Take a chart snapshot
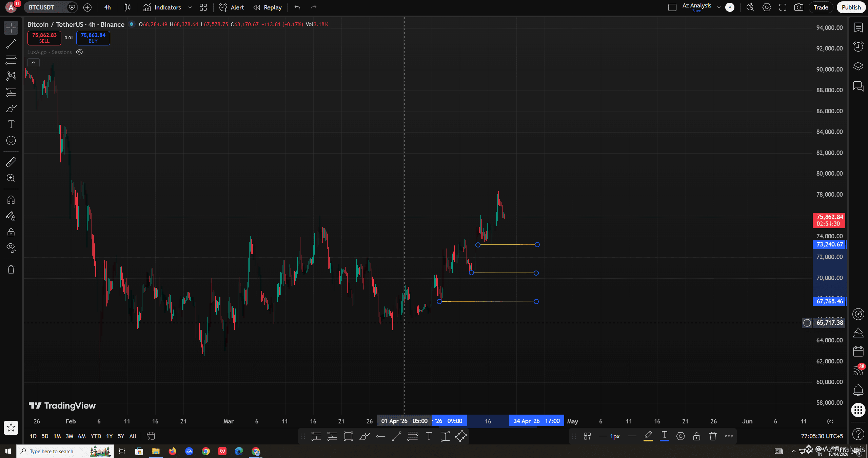This screenshot has width=868, height=458. (799, 7)
